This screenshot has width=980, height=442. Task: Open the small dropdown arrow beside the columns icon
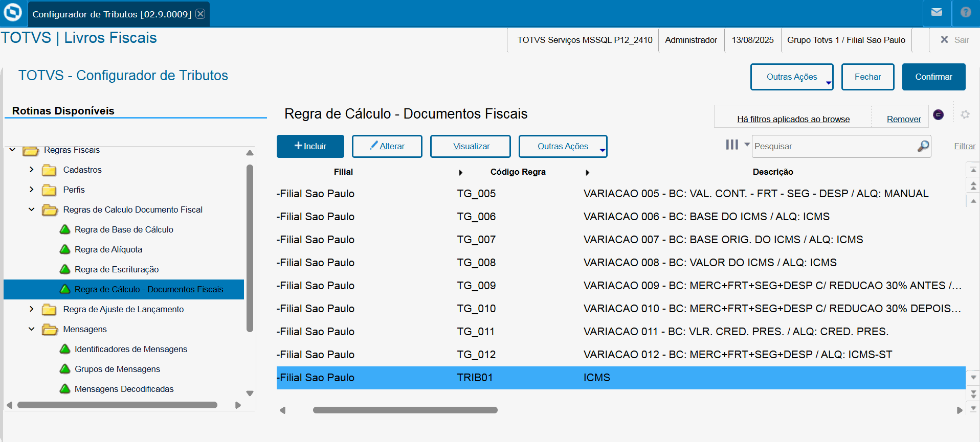point(747,145)
